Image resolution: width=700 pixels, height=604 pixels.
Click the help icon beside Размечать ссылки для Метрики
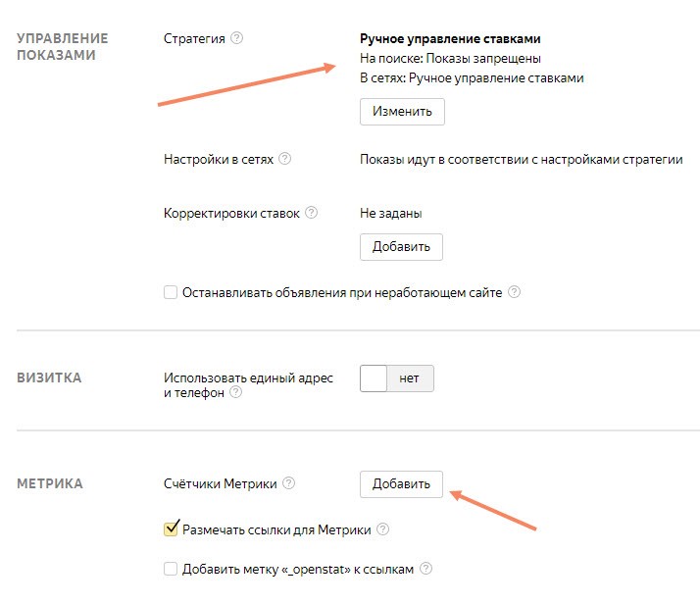[x=383, y=530]
